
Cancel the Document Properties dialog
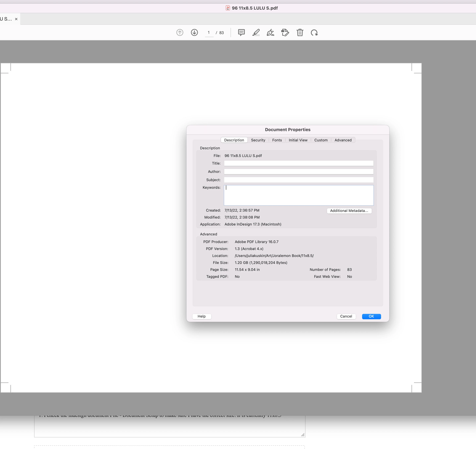(346, 316)
